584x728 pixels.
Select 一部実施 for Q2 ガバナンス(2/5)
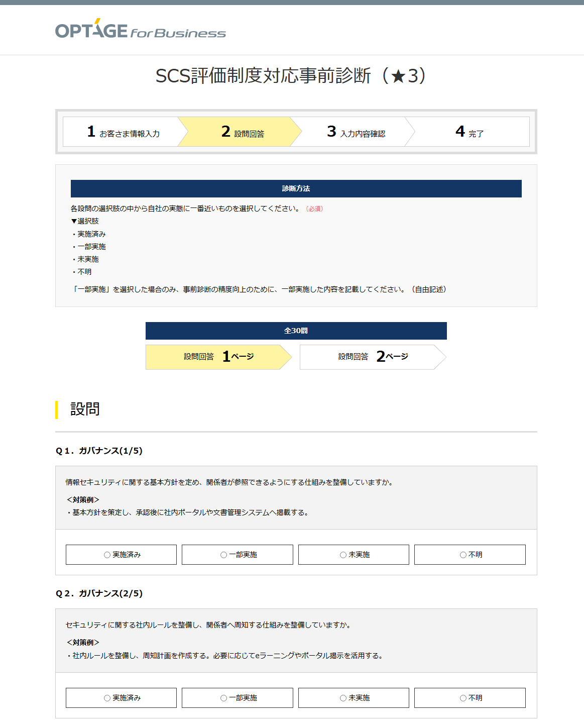point(238,698)
